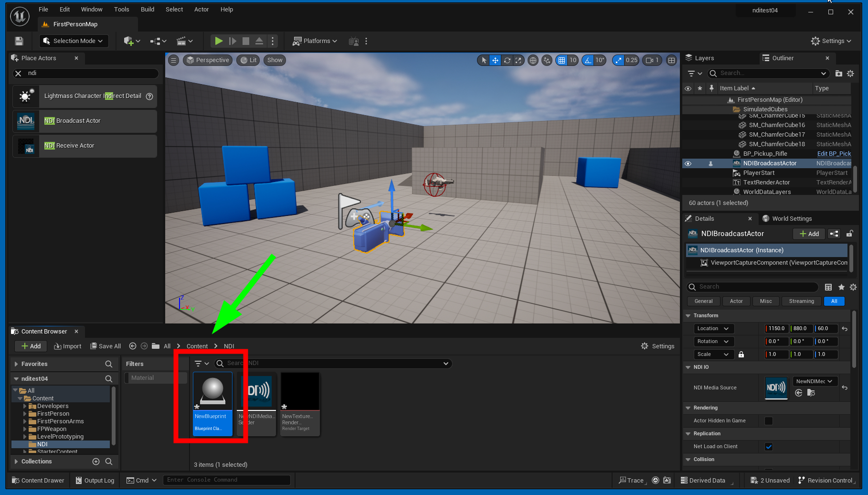Image resolution: width=868 pixels, height=495 pixels.
Task: Toggle grid snapping icon in viewport toolbar
Action: pyautogui.click(x=561, y=60)
